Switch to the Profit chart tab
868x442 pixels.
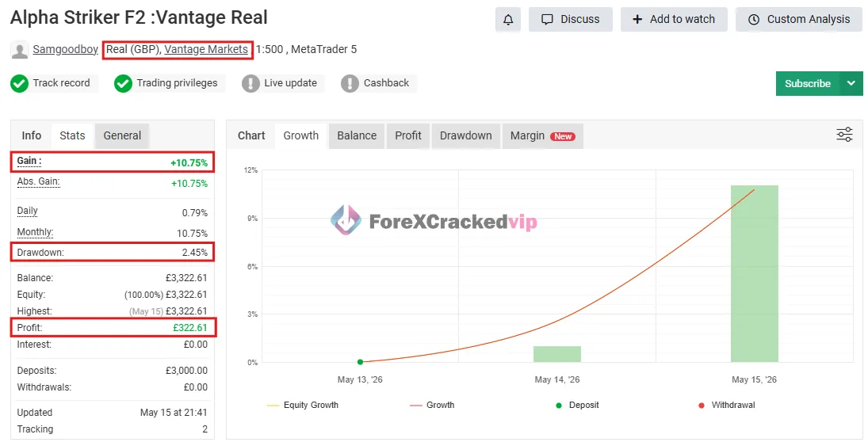(408, 135)
